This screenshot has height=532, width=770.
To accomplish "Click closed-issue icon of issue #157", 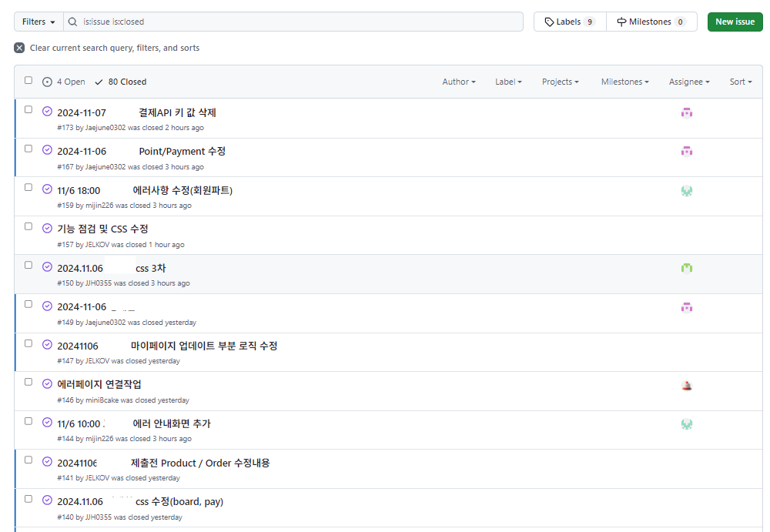I will (x=47, y=228).
